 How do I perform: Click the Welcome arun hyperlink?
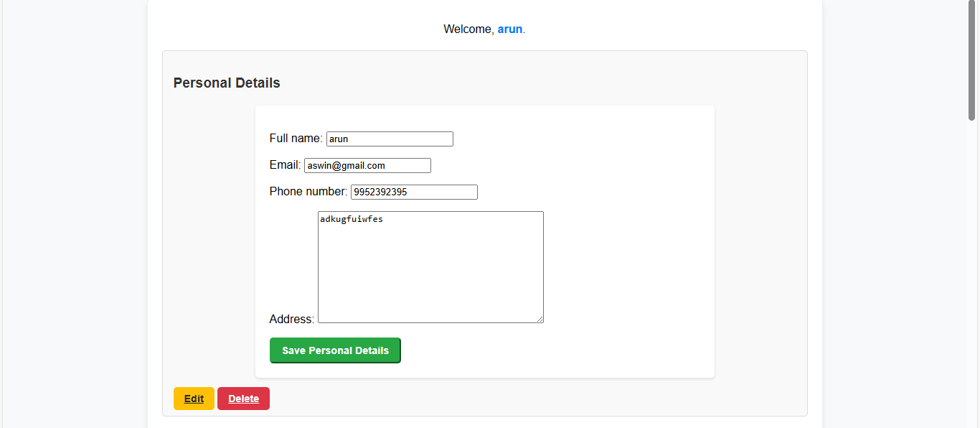coord(510,29)
